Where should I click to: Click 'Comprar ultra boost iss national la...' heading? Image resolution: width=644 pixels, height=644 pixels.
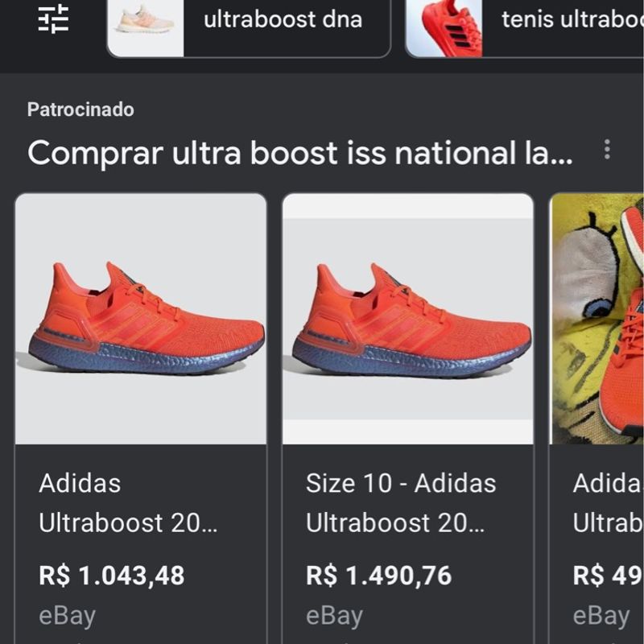point(299,153)
